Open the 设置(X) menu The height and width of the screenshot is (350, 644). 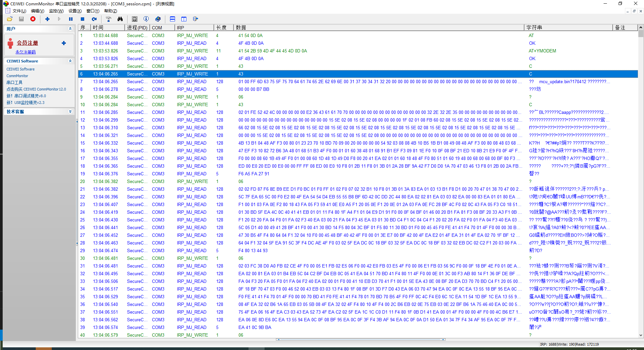pyautogui.click(x=75, y=11)
